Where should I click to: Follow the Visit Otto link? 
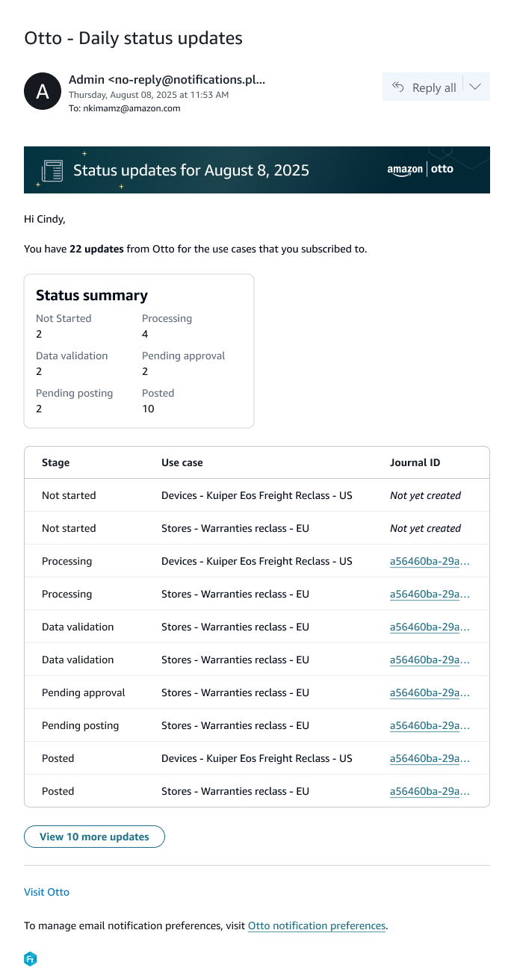pos(46,892)
